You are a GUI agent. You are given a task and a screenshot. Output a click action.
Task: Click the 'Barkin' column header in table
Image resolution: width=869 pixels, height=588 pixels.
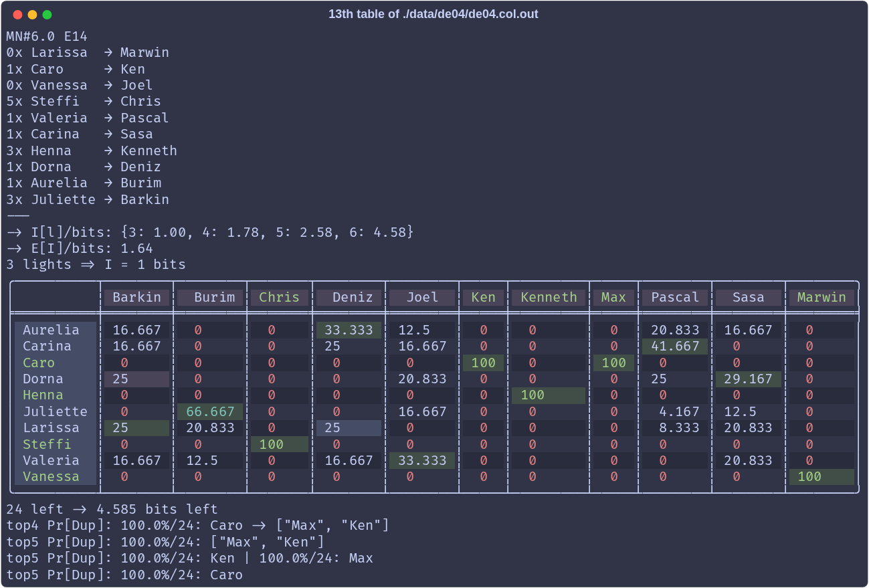pyautogui.click(x=136, y=298)
